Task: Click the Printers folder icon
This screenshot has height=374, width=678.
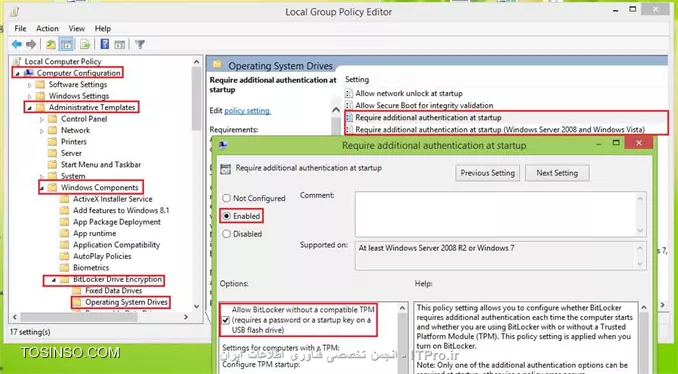Action: (x=53, y=141)
